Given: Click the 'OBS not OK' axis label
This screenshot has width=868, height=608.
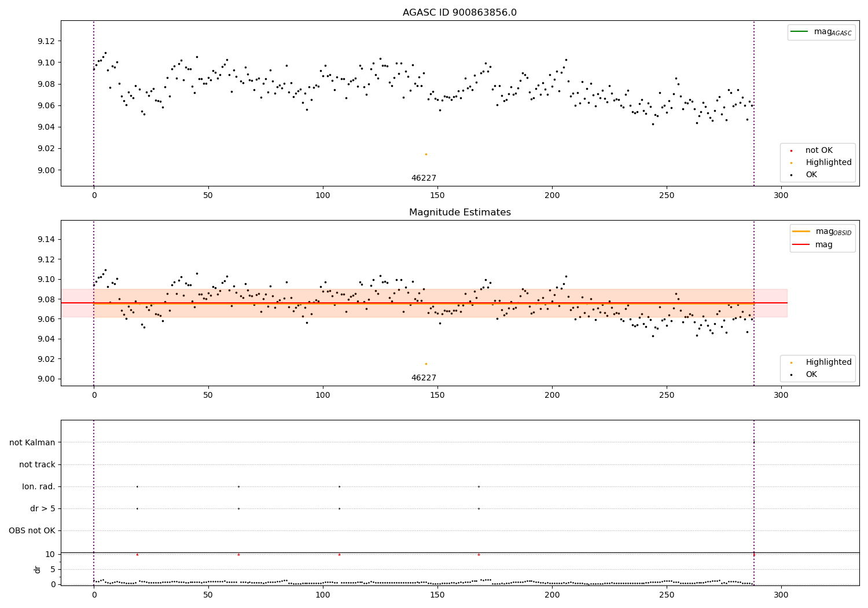Looking at the screenshot, I should (32, 530).
